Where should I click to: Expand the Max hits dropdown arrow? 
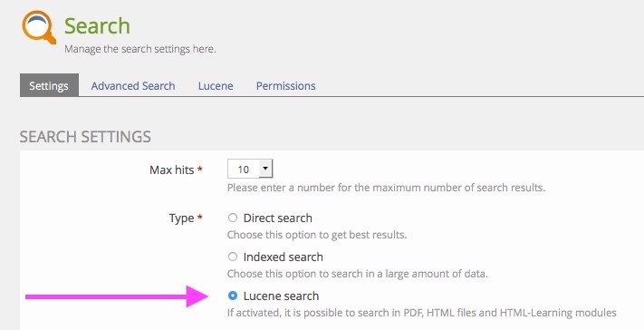pos(265,169)
